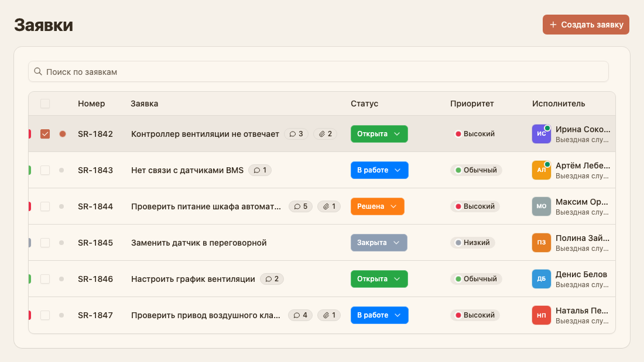
Task: Click the Обычный priority badge on SR-1846
Action: [x=476, y=279]
